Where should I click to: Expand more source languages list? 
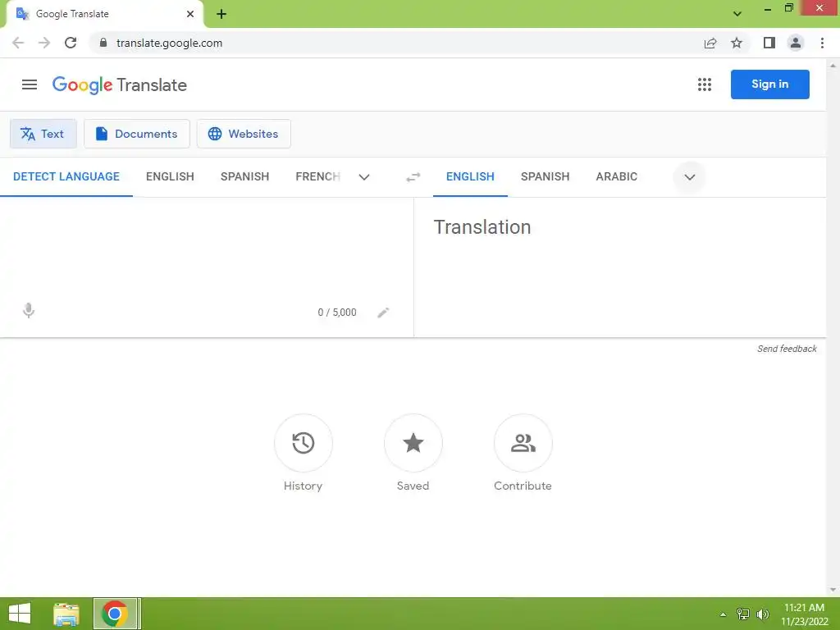coord(364,177)
